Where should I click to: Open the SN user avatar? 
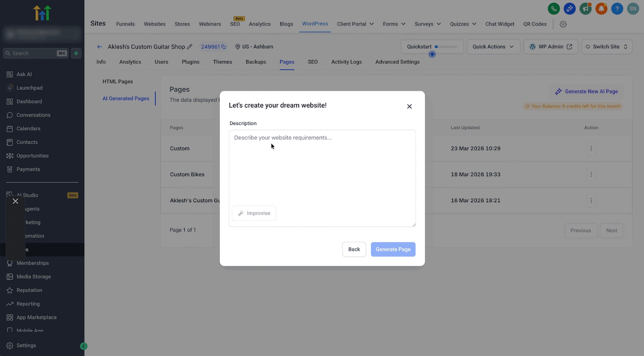point(633,8)
